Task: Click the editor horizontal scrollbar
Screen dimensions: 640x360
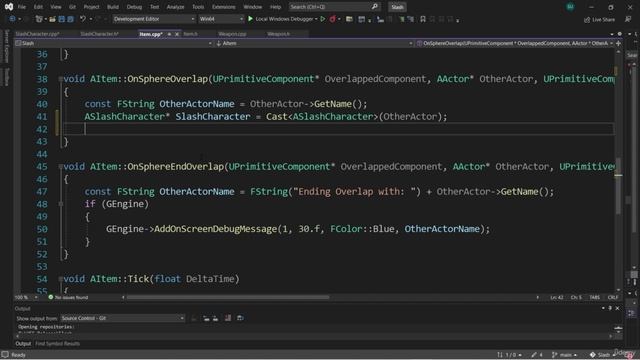Action: point(228,298)
